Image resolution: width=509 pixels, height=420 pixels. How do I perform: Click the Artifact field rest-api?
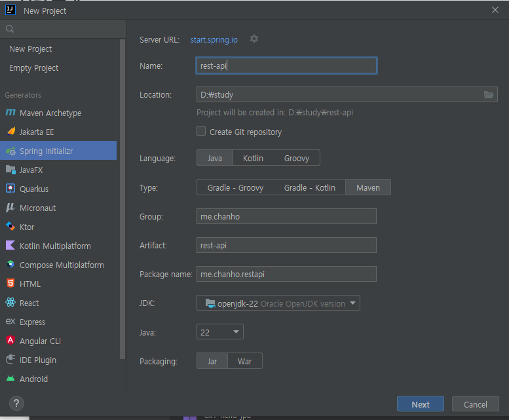[286, 245]
